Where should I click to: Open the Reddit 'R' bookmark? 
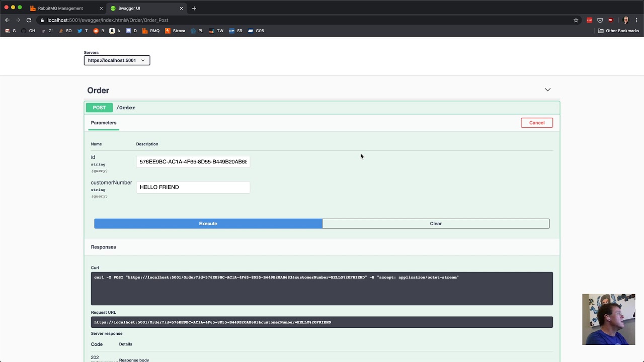(99, 31)
